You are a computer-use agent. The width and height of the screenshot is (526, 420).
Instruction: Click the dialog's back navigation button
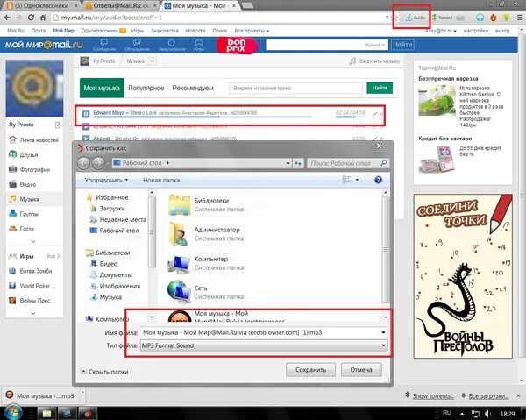coord(83,163)
